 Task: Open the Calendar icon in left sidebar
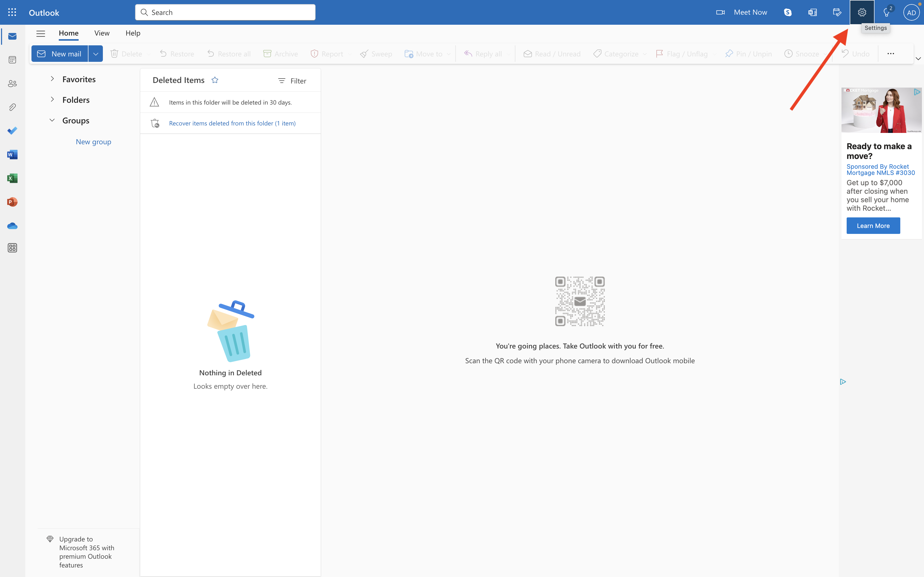click(x=12, y=60)
